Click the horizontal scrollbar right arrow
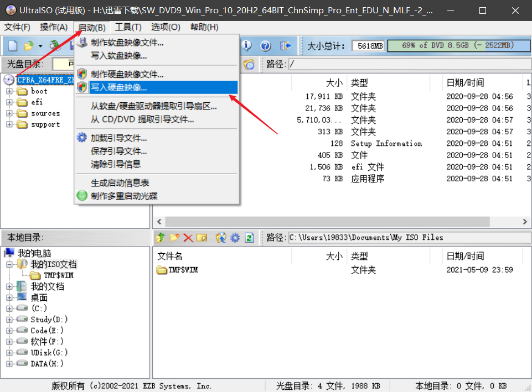 pos(525,222)
